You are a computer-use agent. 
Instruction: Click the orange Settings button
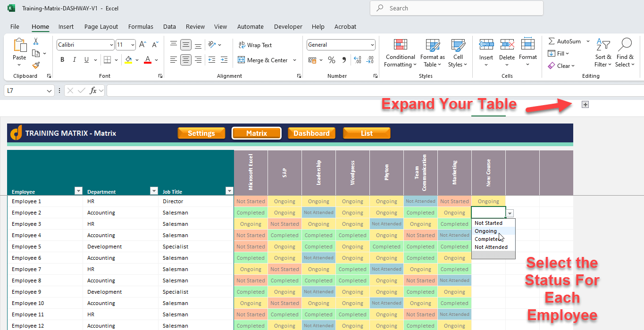coord(201,133)
